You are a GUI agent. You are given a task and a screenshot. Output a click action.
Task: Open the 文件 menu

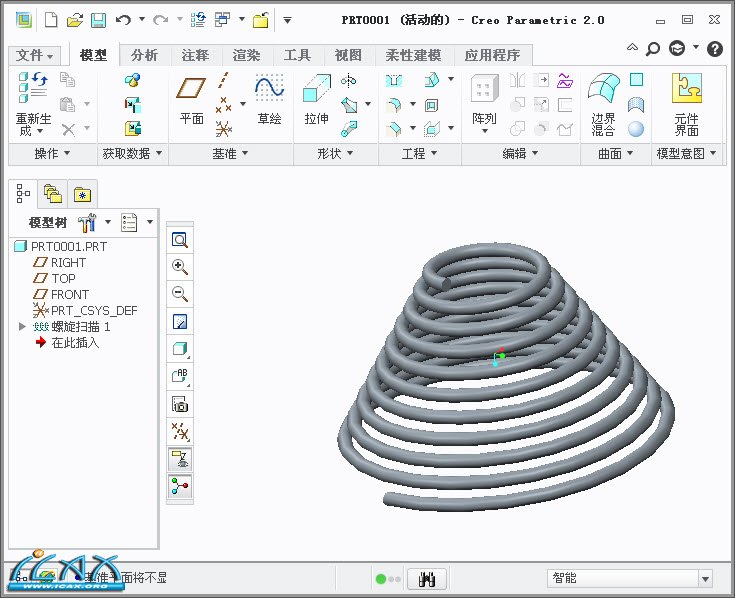(x=35, y=55)
